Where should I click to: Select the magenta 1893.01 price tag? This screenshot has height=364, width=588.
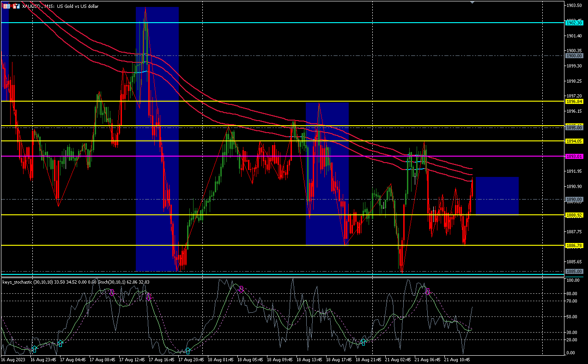(x=574, y=157)
